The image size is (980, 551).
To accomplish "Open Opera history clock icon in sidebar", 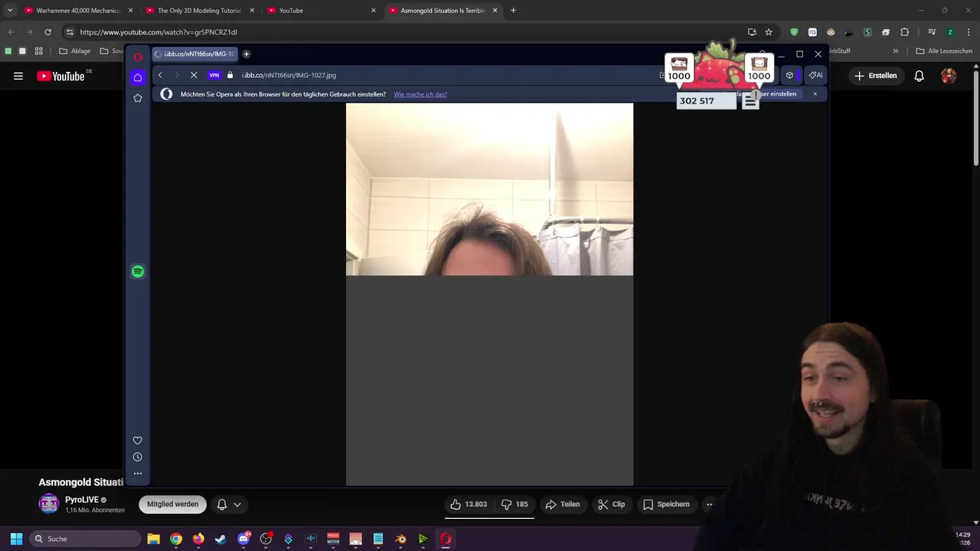I will click(138, 457).
